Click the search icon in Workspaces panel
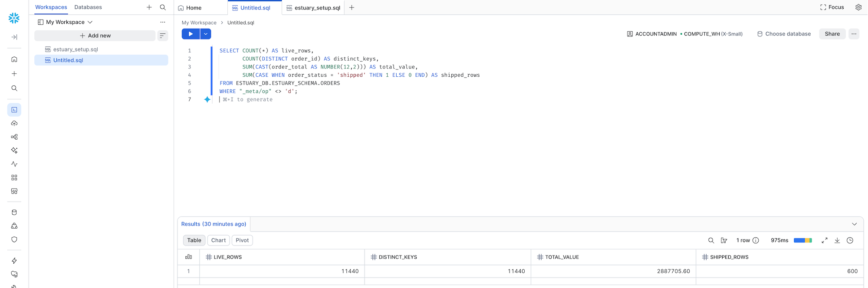 pos(163,7)
